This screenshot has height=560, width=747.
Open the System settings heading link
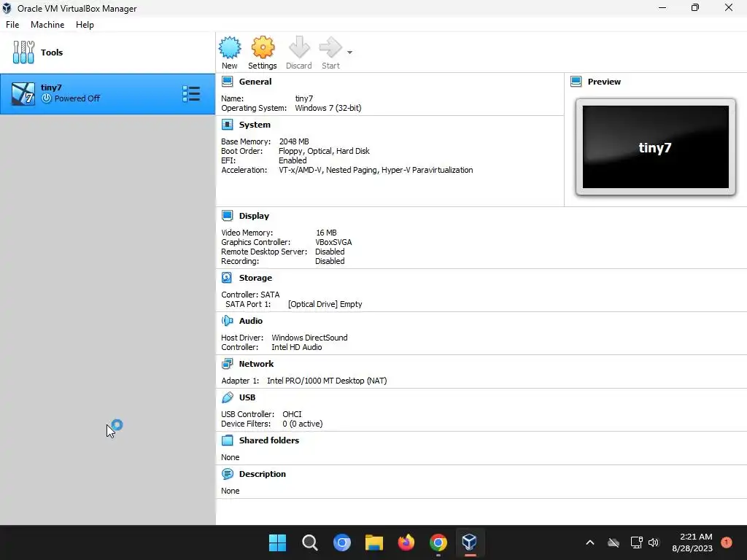pos(255,125)
